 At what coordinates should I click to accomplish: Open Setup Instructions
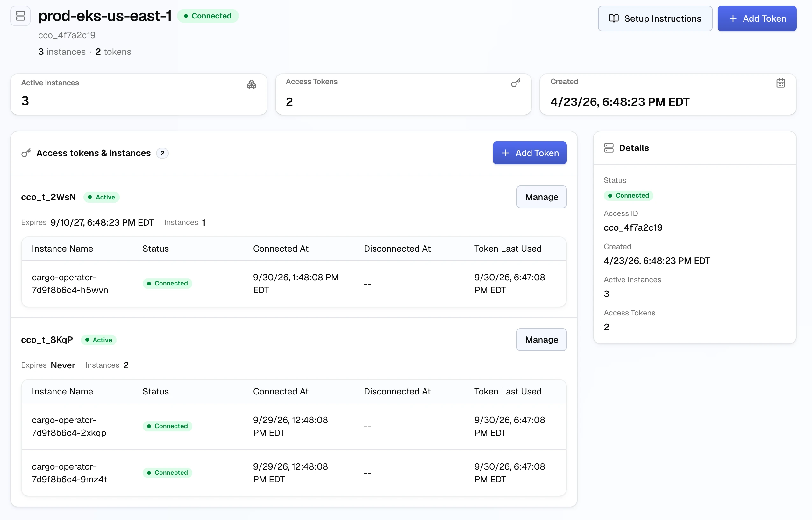pyautogui.click(x=655, y=18)
